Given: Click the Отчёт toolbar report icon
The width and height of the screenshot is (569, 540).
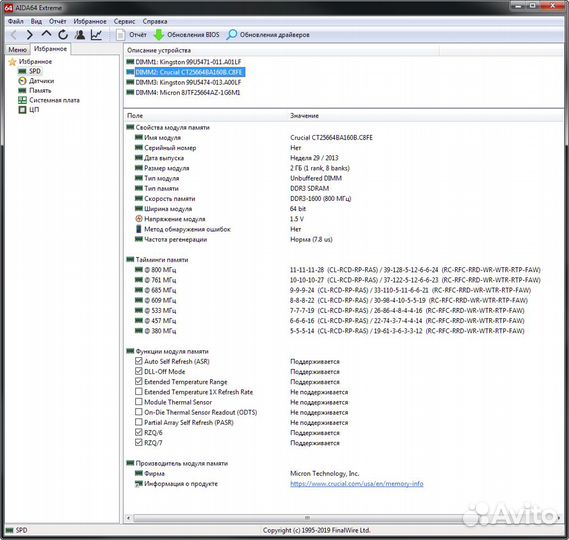Looking at the screenshot, I should coord(120,35).
